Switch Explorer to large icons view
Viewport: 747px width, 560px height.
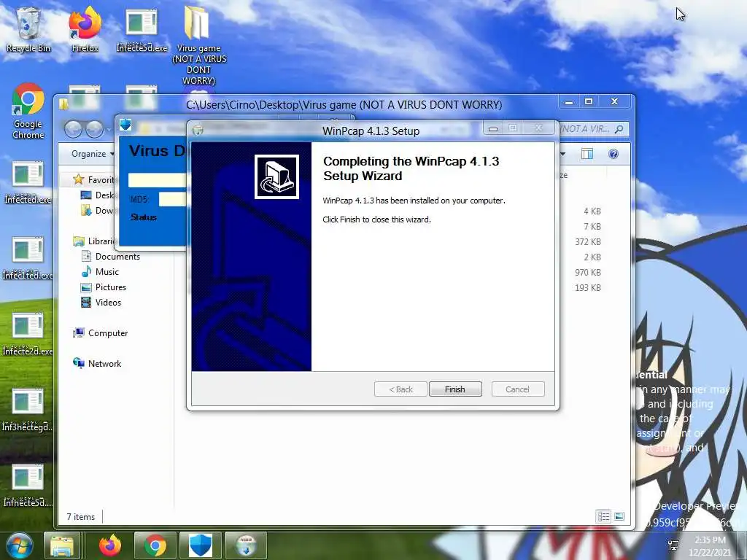click(619, 516)
